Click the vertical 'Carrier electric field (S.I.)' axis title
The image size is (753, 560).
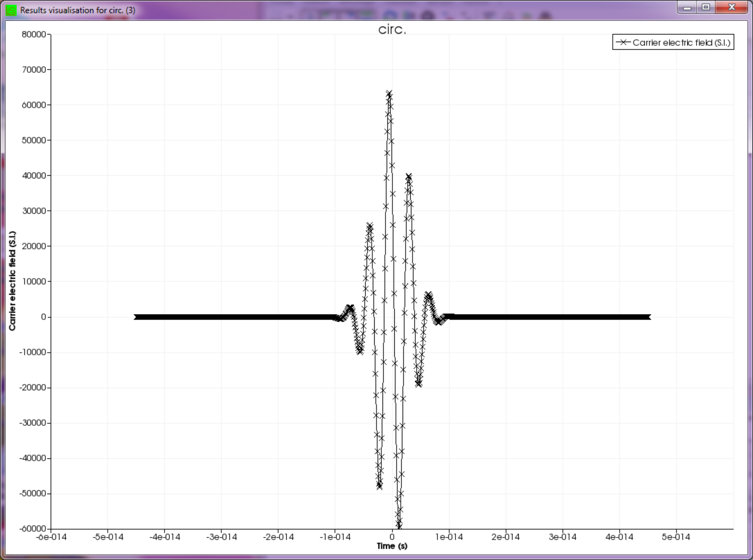(x=12, y=281)
